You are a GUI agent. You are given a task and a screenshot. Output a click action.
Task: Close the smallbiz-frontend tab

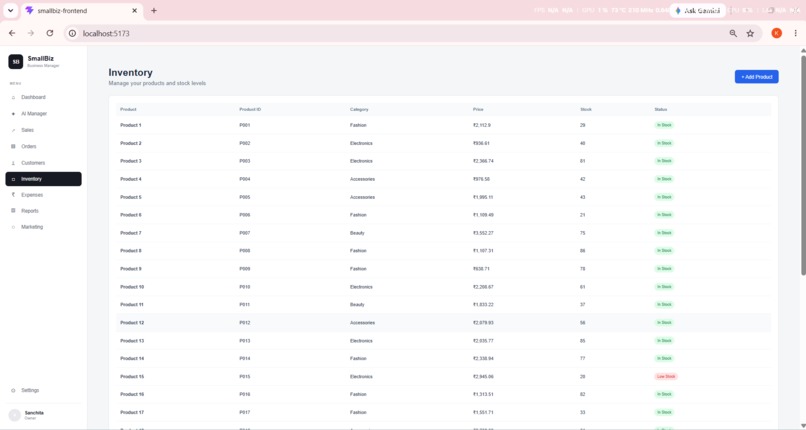pos(135,10)
